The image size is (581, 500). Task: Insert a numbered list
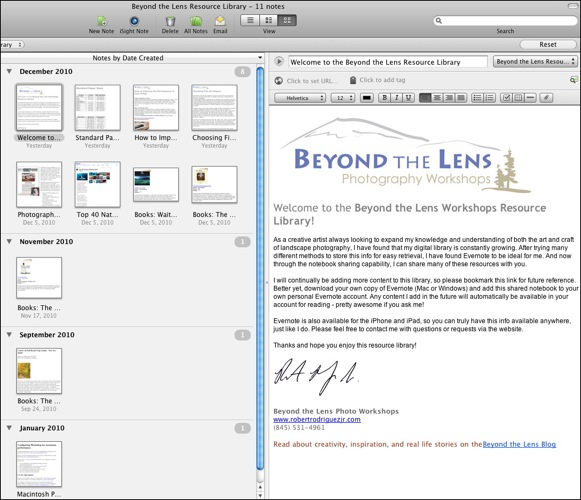[489, 98]
